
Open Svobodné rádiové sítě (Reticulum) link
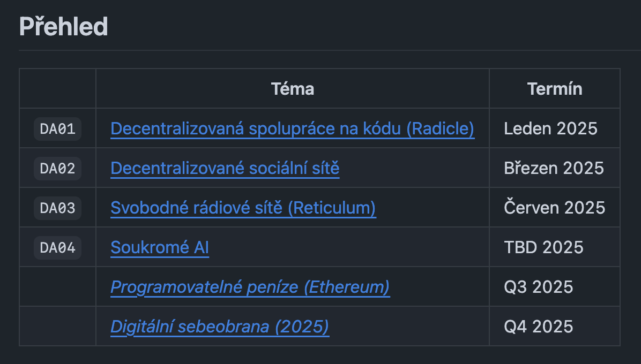(243, 208)
